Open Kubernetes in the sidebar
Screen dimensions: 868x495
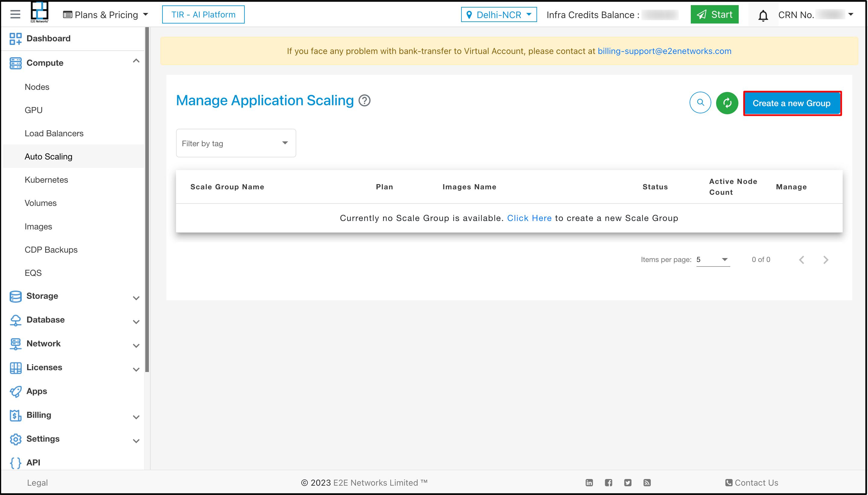tap(46, 180)
